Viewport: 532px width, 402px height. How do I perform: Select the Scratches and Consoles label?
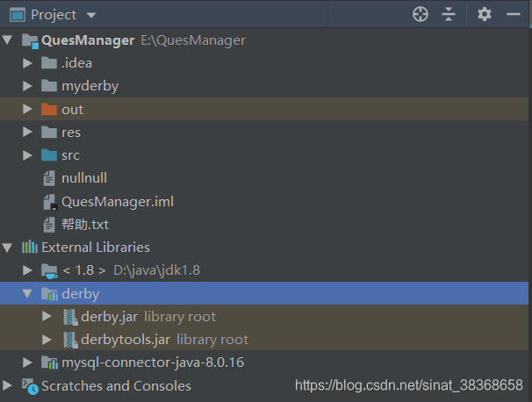117,386
